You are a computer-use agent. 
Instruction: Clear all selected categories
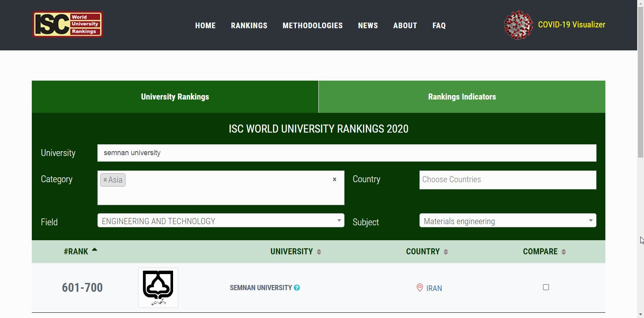pos(334,179)
